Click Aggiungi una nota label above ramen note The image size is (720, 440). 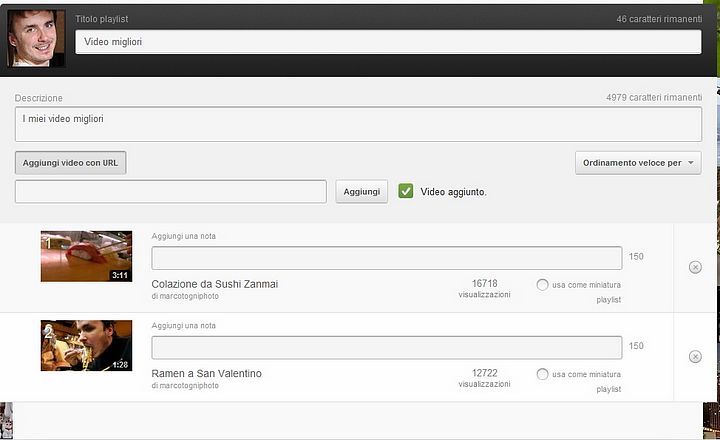click(x=184, y=326)
